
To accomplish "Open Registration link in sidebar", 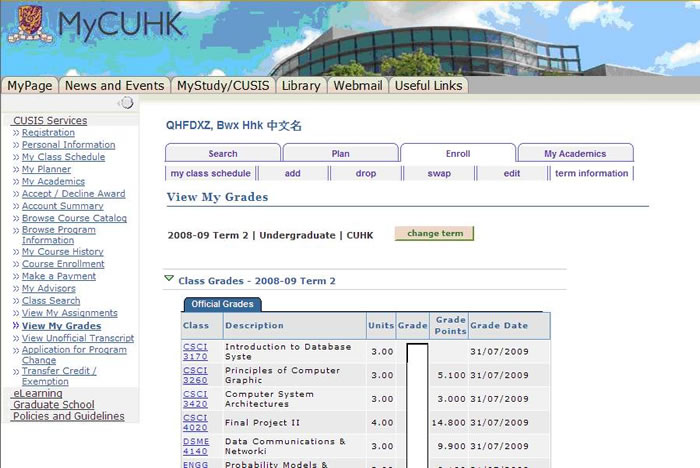I will pos(48,133).
